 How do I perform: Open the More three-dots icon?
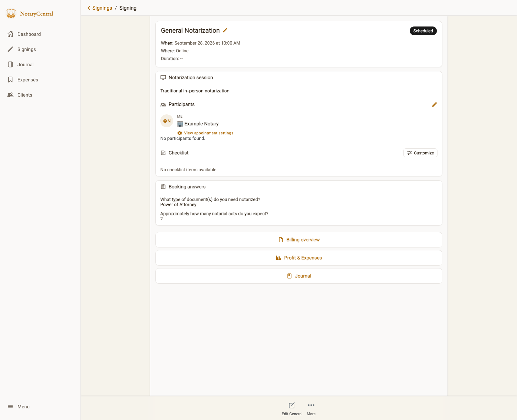311,405
